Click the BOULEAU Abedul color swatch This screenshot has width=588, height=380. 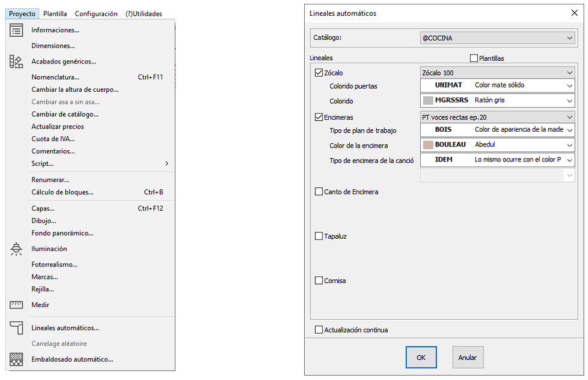click(x=428, y=144)
